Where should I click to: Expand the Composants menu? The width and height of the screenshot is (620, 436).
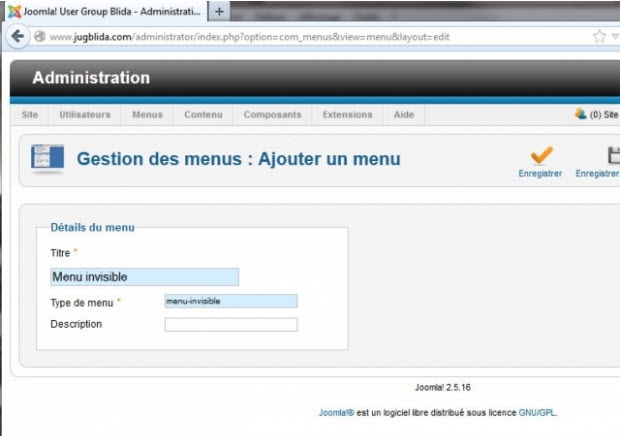(272, 115)
